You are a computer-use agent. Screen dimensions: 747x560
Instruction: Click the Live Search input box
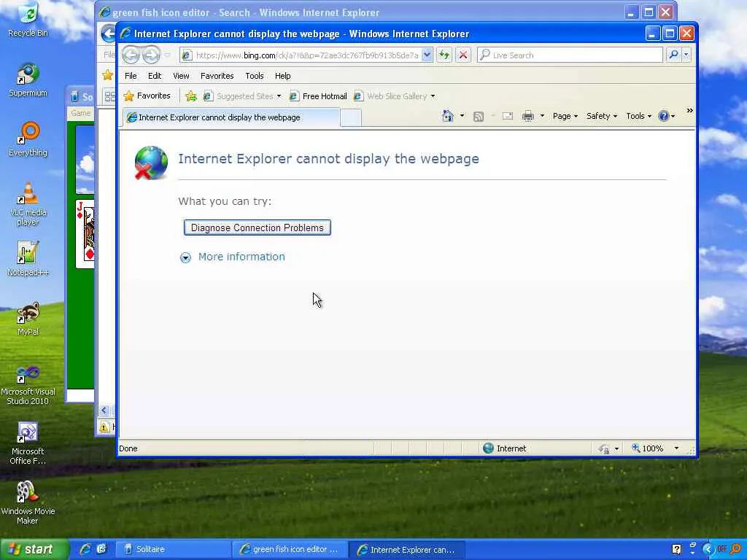(x=570, y=55)
